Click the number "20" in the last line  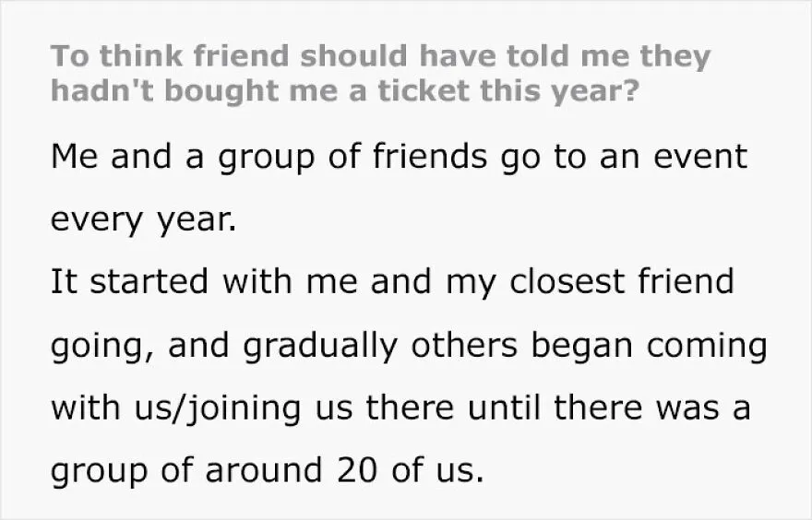pos(356,470)
